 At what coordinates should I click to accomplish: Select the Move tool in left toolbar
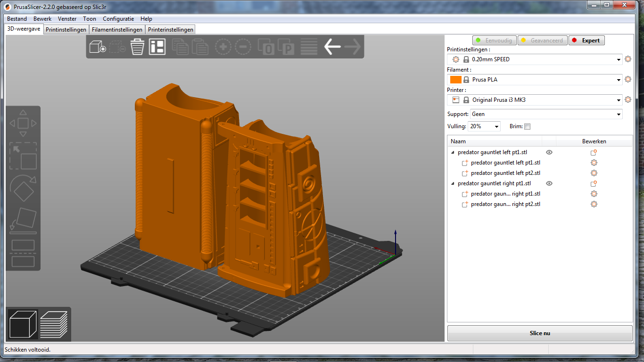click(23, 123)
